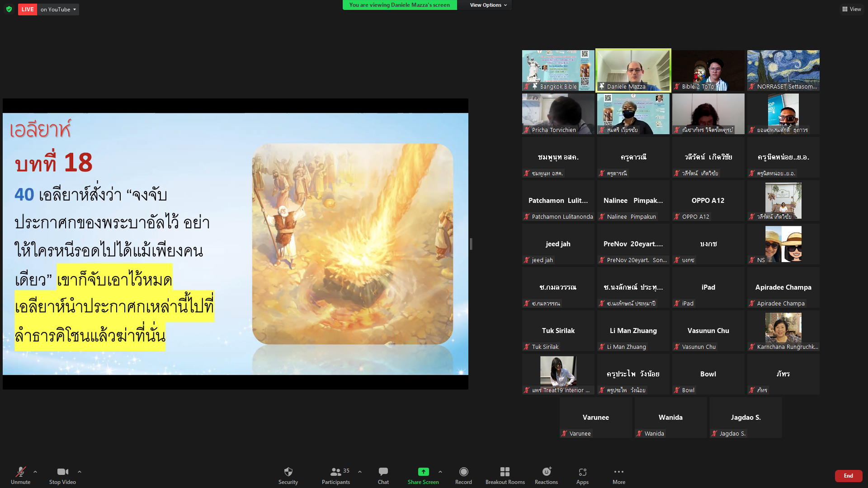
Task: Select jeed jah participant tile
Action: (558, 244)
